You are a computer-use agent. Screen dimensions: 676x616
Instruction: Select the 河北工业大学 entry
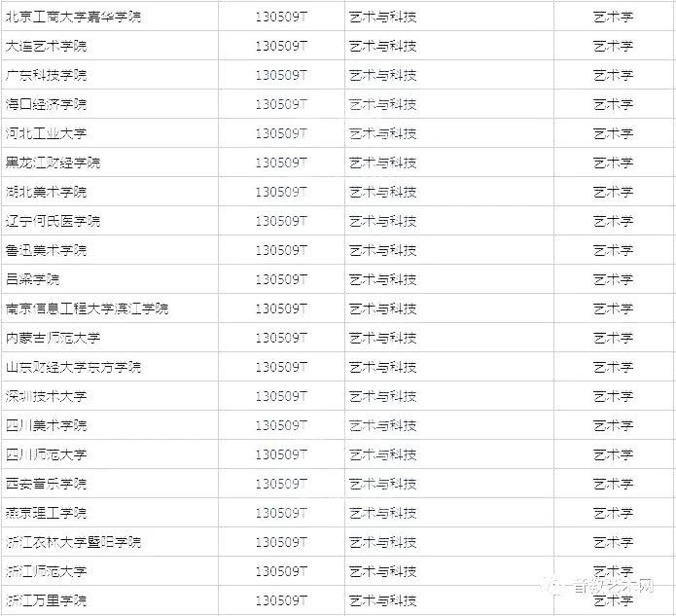[46, 133]
